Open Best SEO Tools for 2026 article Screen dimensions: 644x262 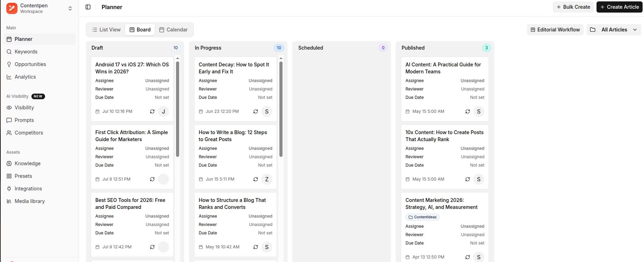[130, 204]
